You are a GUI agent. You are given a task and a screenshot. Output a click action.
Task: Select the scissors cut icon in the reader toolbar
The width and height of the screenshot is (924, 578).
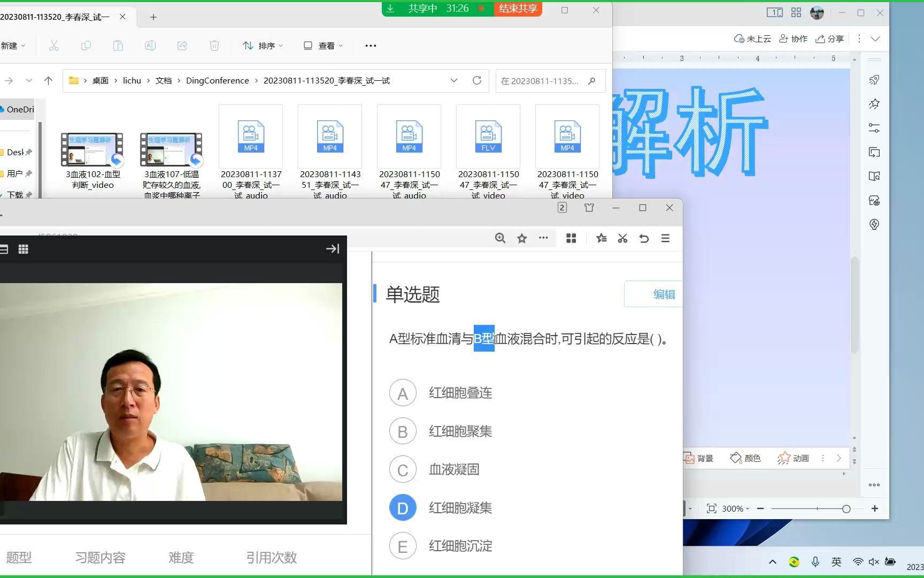pos(622,238)
